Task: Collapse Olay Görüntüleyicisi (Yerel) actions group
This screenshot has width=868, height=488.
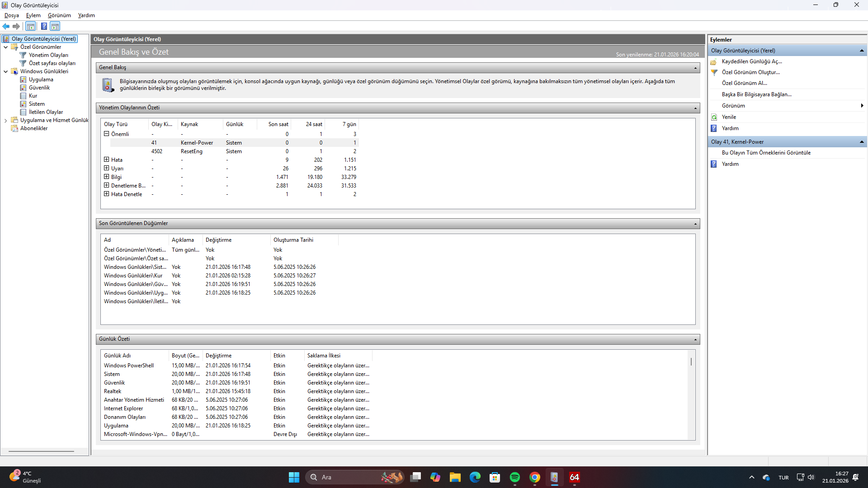Action: click(x=862, y=51)
